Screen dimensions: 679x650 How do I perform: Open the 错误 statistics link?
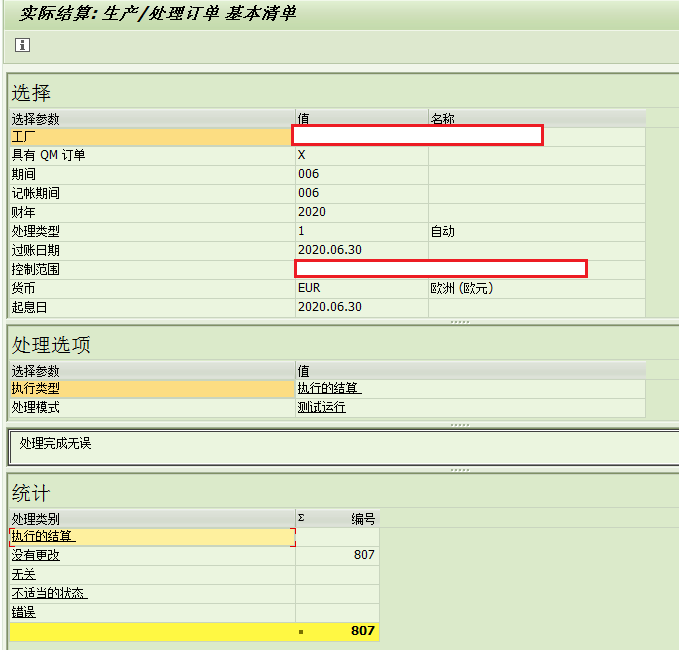[24, 612]
